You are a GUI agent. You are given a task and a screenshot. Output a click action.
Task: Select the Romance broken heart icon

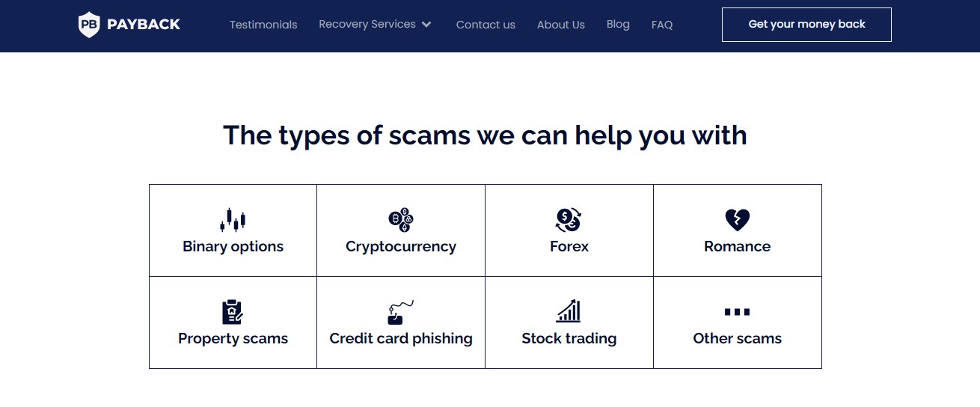[738, 220]
